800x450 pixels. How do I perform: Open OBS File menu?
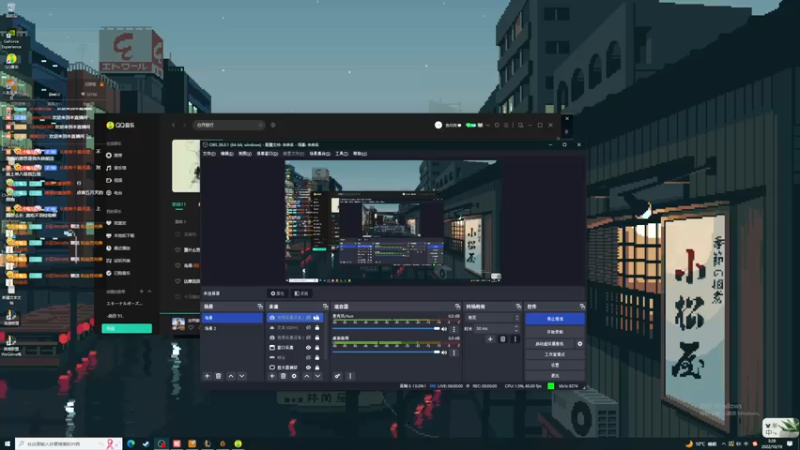209,154
